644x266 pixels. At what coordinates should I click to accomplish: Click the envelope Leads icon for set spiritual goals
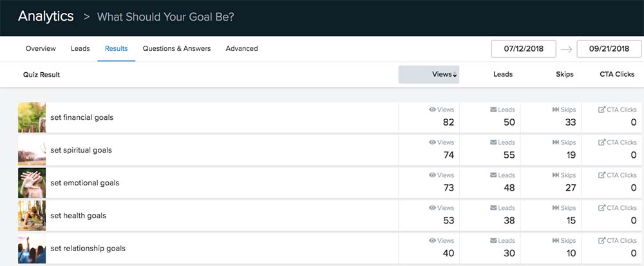[493, 142]
